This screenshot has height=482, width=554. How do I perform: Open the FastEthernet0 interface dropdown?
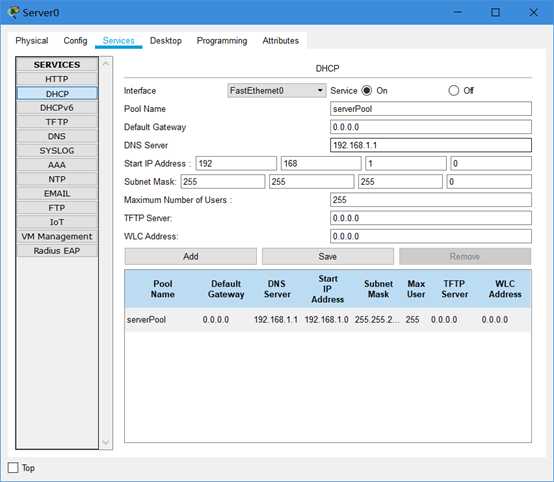(x=276, y=91)
